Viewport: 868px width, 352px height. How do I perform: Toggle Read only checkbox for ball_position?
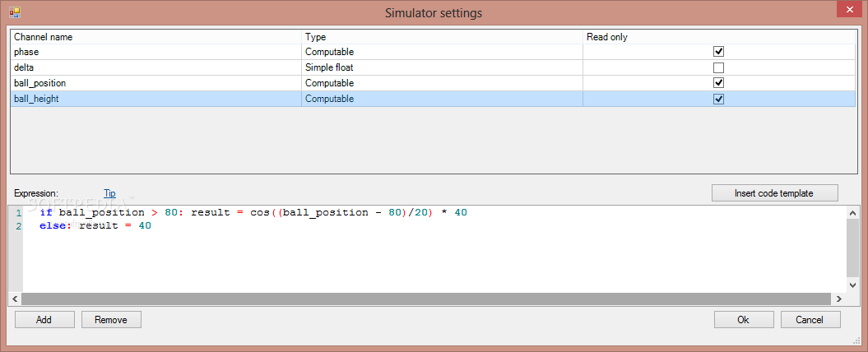(718, 83)
